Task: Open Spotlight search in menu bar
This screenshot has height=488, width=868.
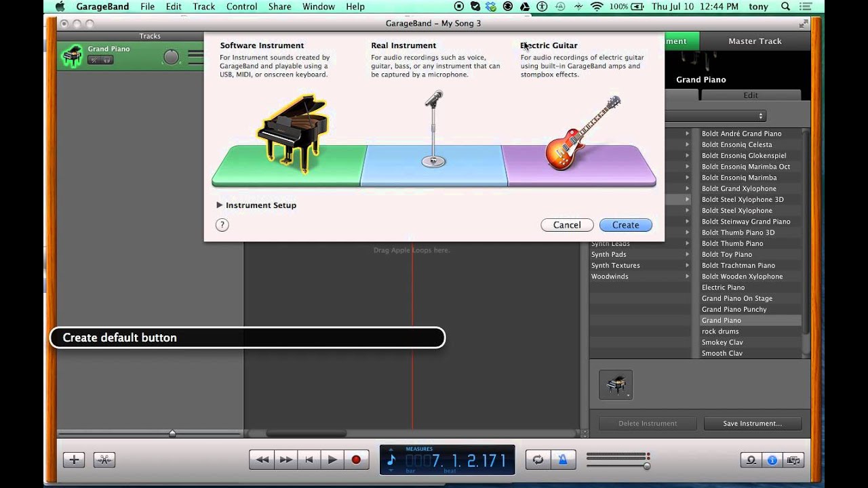Action: [x=785, y=7]
